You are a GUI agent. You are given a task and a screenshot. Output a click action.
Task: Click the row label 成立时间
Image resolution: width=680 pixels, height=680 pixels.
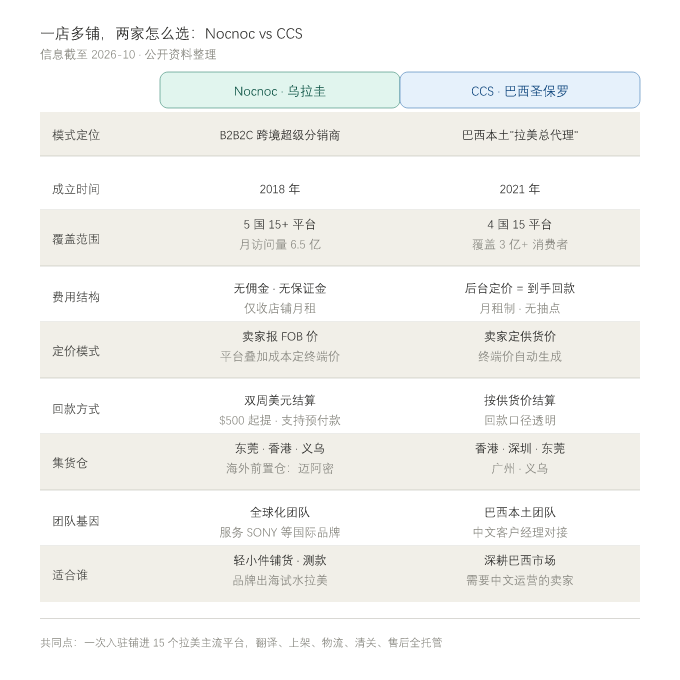coord(76,189)
